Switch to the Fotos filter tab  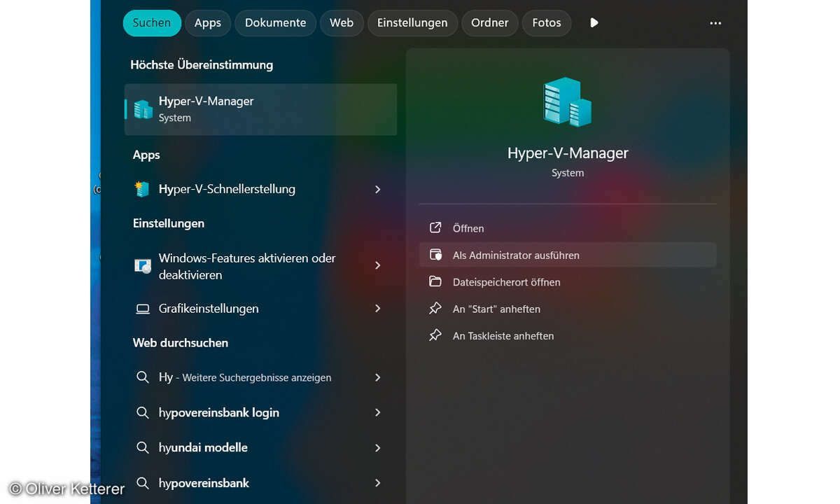coord(547,23)
